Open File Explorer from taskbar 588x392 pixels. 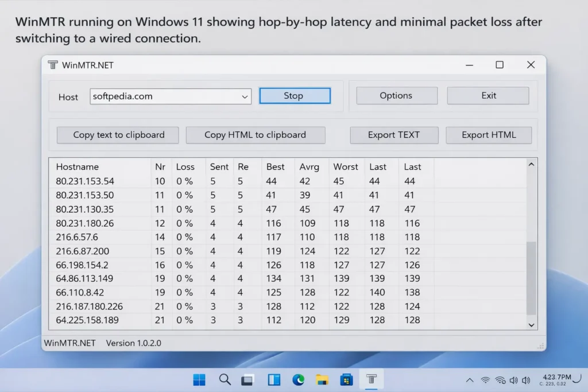[322, 380]
